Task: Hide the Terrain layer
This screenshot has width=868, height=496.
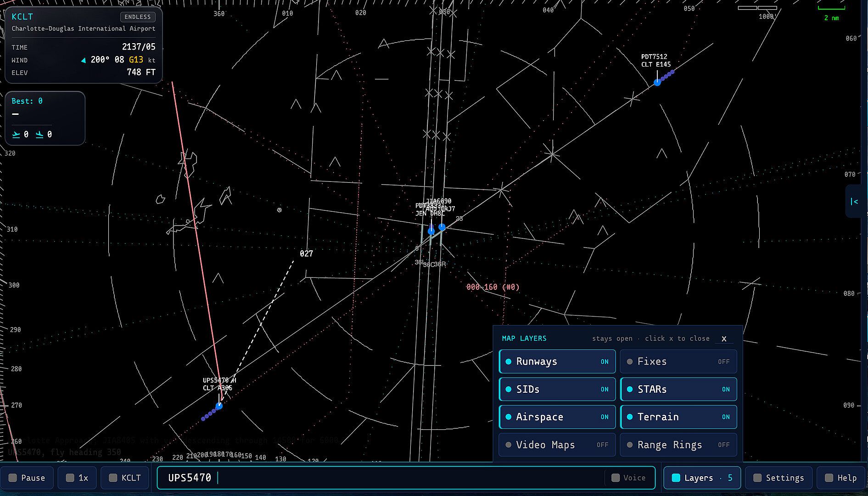Action: [678, 417]
